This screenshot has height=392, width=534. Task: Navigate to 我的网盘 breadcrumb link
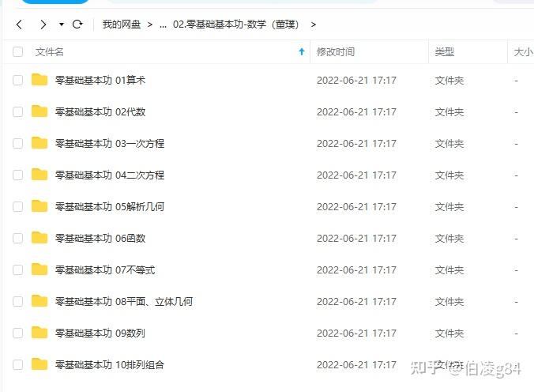[x=122, y=24]
